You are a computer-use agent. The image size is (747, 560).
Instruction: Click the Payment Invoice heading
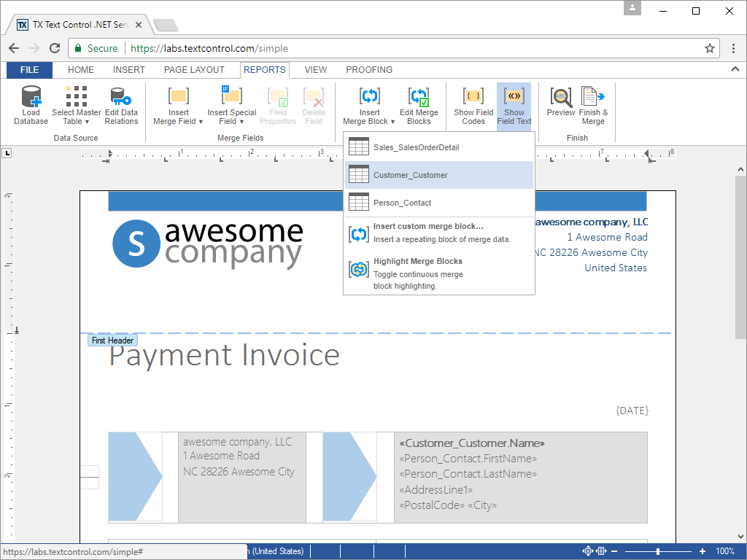(x=225, y=355)
